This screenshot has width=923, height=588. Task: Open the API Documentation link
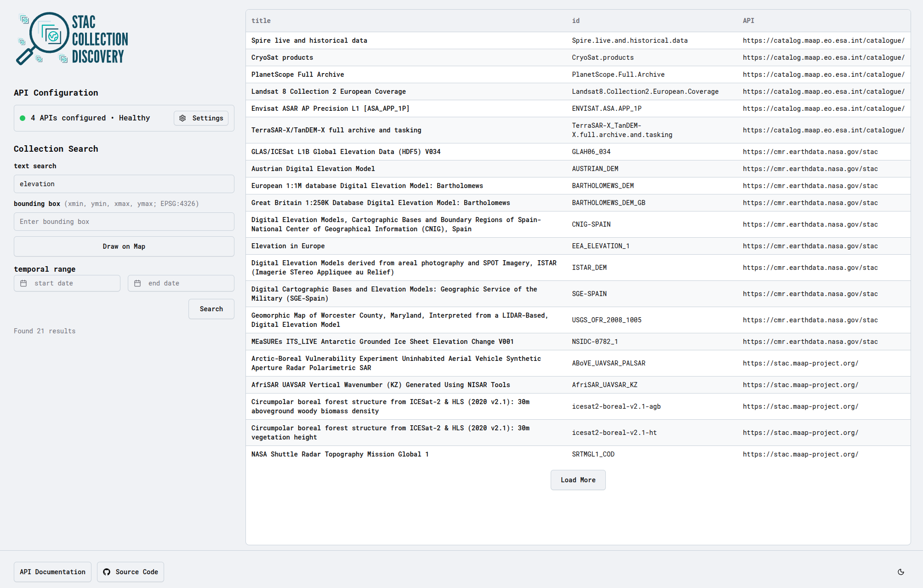tap(52, 572)
